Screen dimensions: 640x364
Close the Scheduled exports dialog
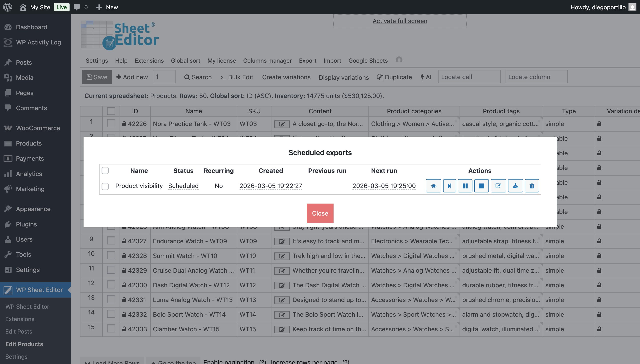320,213
